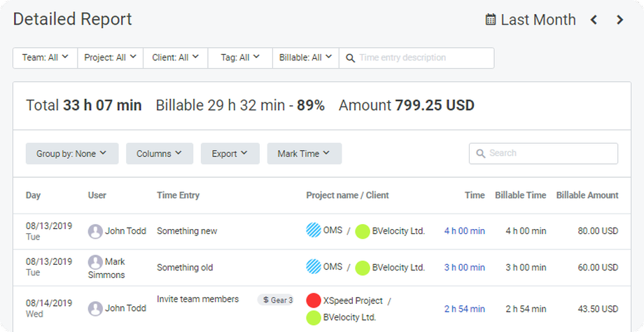This screenshot has height=332, width=644.
Task: Click green BVelocity circle in Something old row
Action: tap(363, 268)
